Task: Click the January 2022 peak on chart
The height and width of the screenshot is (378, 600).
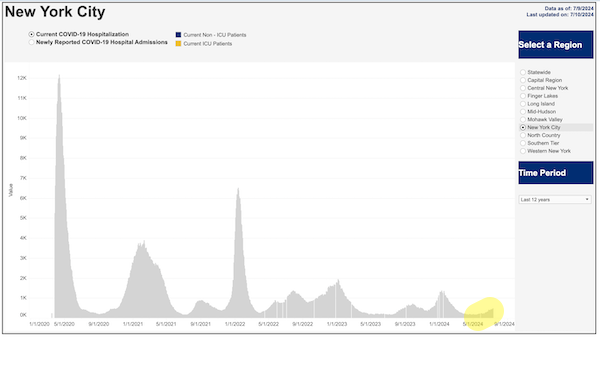Action: (238, 190)
